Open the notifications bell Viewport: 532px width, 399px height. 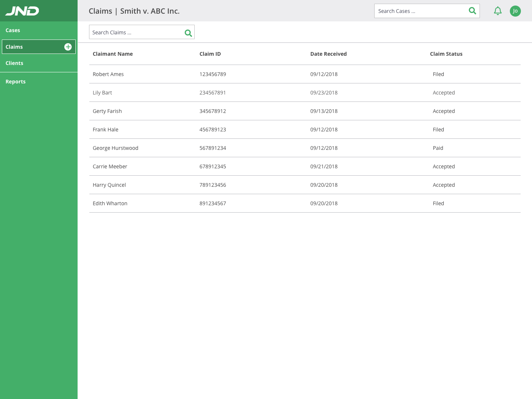(x=498, y=11)
